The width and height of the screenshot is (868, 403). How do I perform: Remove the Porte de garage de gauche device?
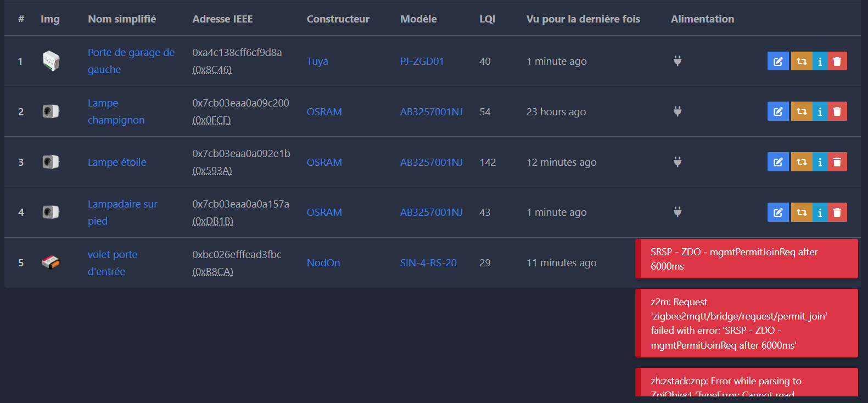[837, 61]
